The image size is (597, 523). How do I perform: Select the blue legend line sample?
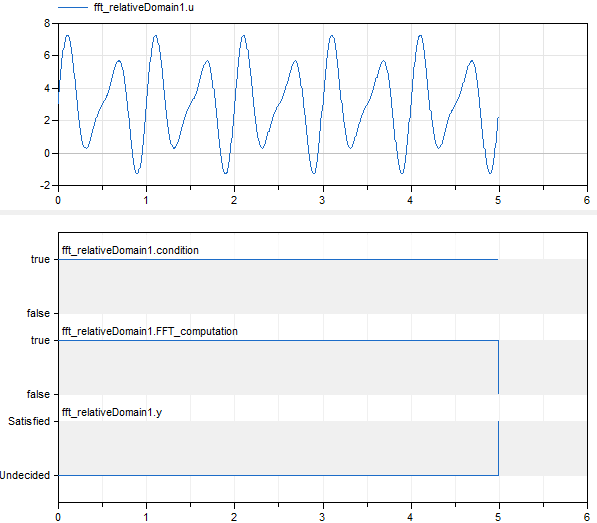point(73,7)
